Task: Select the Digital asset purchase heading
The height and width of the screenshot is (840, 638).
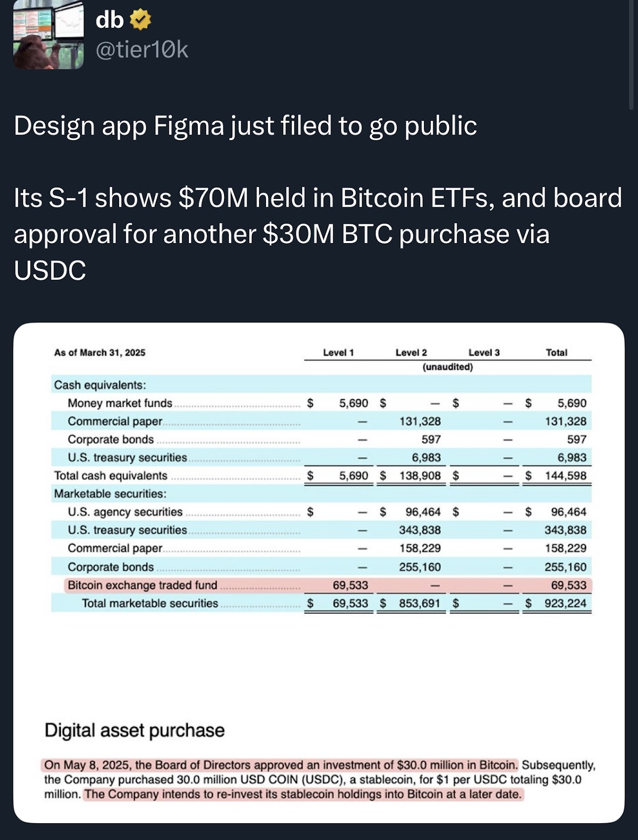Action: tap(135, 730)
